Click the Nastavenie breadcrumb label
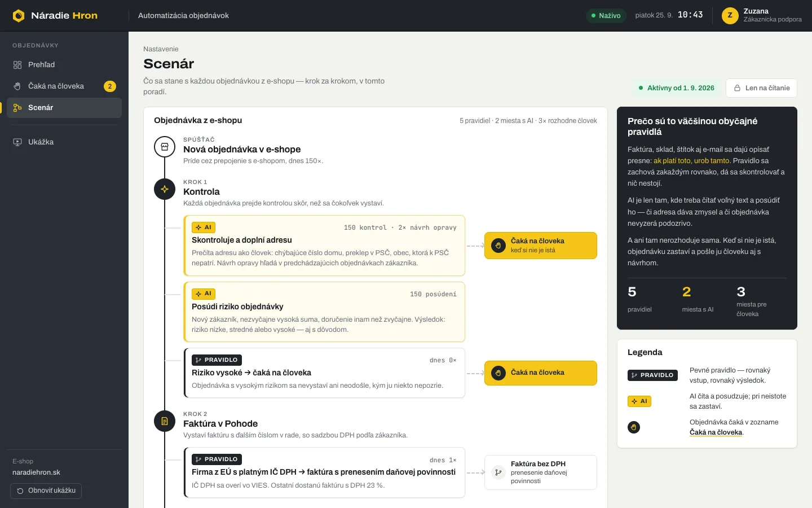The width and height of the screenshot is (812, 508). coord(161,49)
